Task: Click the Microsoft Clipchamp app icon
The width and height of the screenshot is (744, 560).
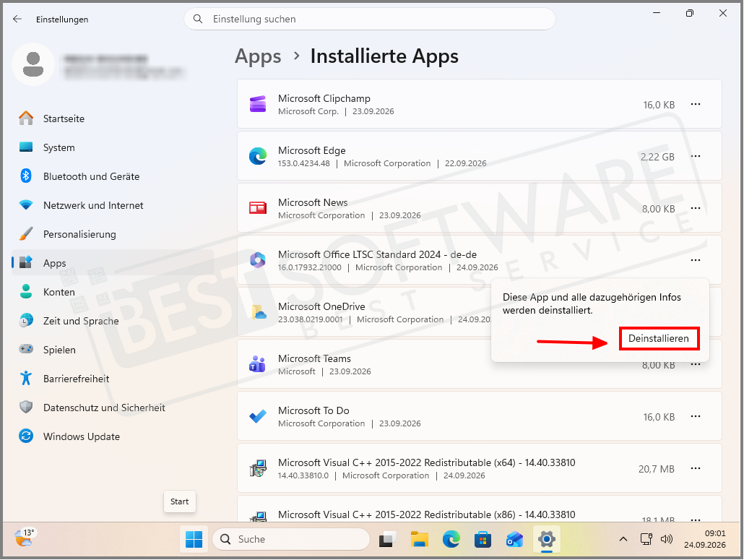Action: point(258,104)
